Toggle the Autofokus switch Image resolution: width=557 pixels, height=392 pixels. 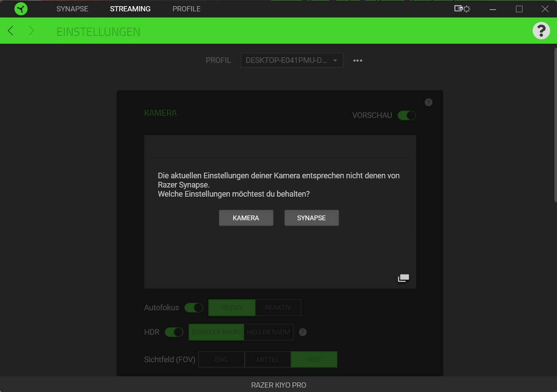pos(194,308)
